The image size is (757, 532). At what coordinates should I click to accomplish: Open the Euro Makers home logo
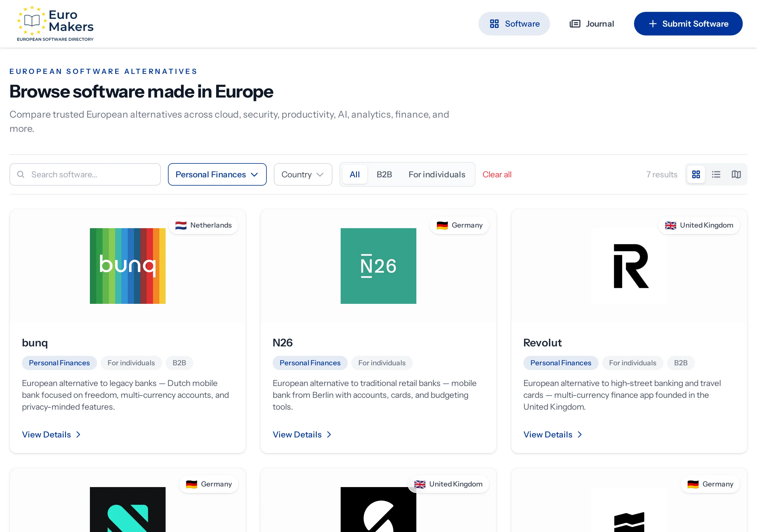[55, 23]
